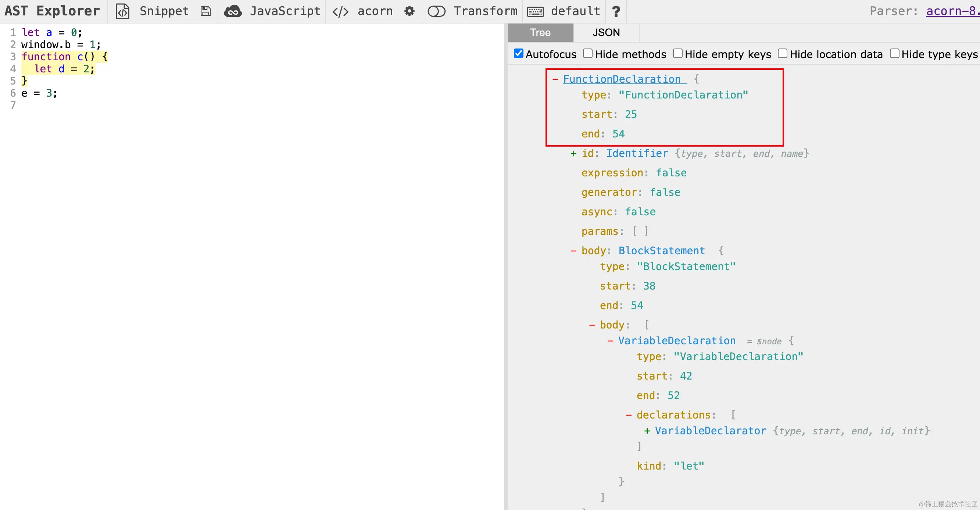Collapse the declarations array
The height and width of the screenshot is (510, 980).
click(x=629, y=415)
